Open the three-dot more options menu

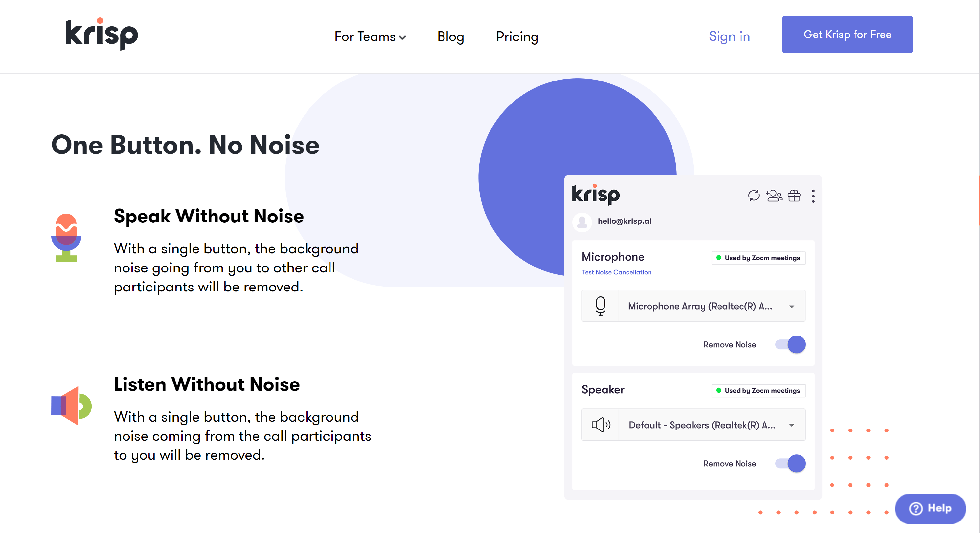pyautogui.click(x=813, y=196)
